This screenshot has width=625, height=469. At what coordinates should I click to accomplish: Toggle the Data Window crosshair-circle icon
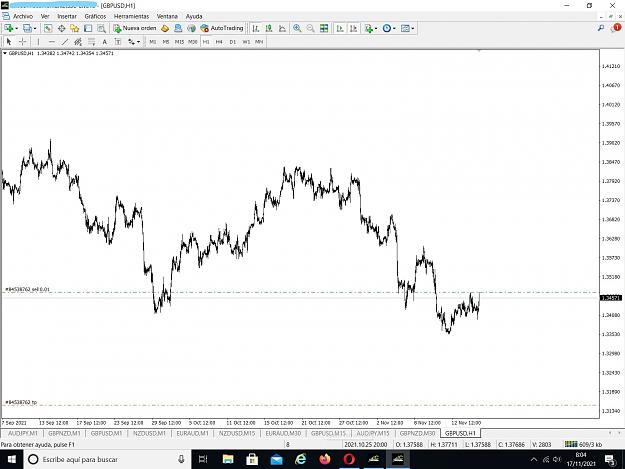point(61,28)
